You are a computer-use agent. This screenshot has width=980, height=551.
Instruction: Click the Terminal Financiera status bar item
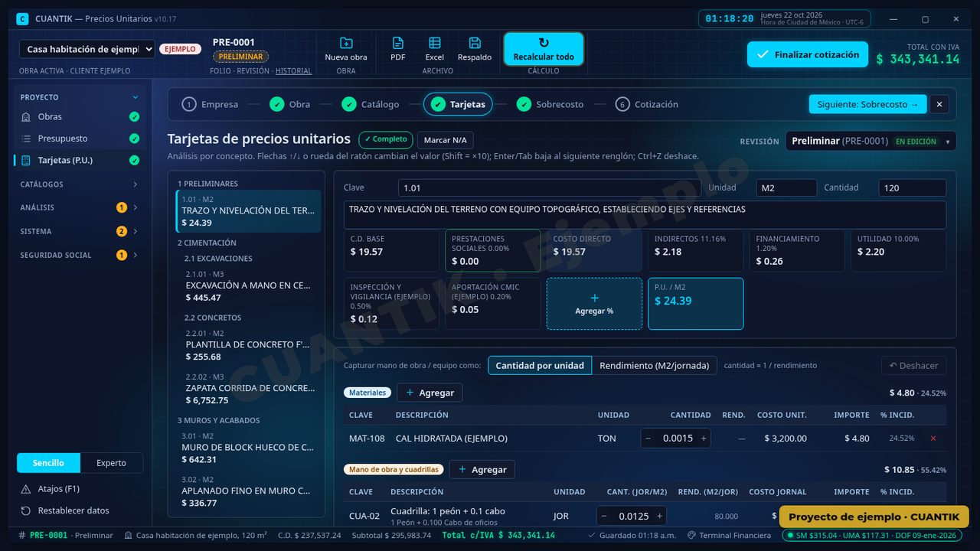pos(729,536)
